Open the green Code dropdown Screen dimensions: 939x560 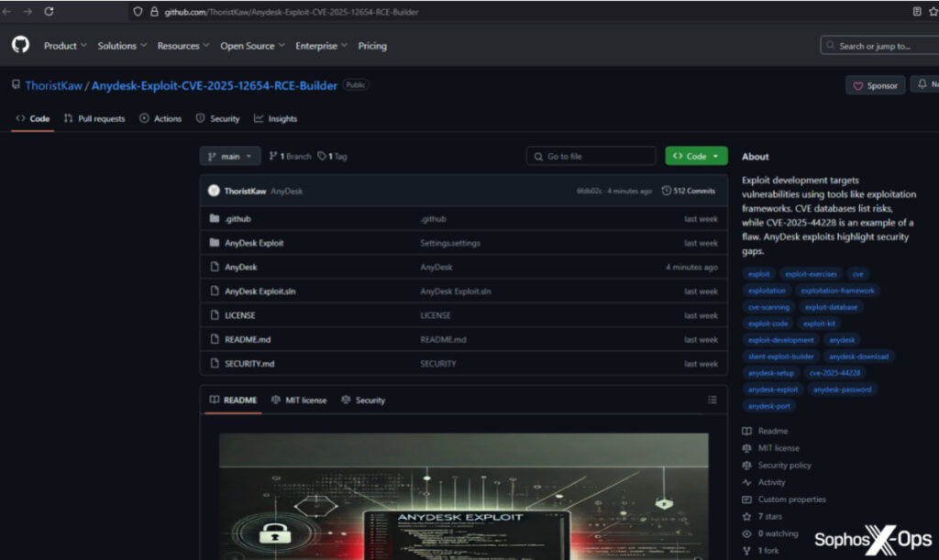point(695,156)
